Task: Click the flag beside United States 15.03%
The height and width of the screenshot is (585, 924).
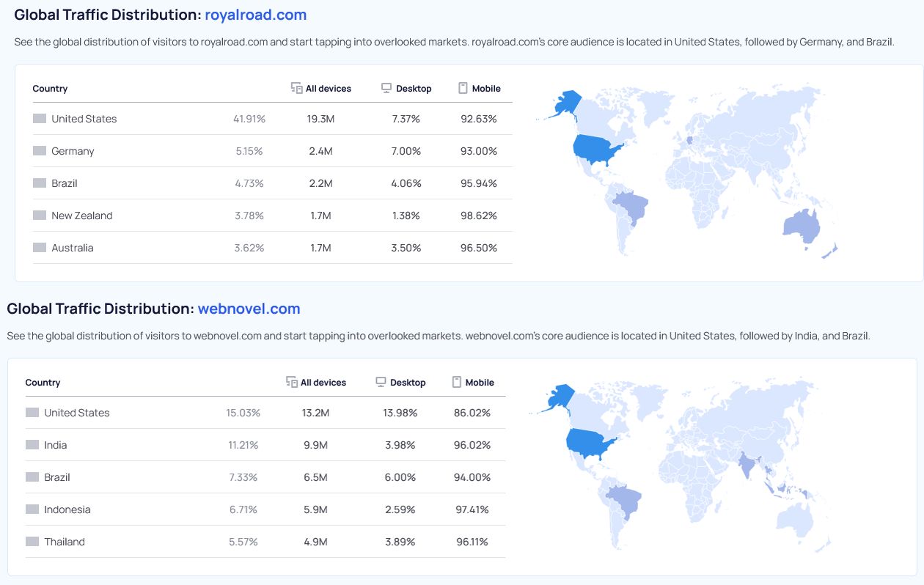Action: [x=32, y=413]
